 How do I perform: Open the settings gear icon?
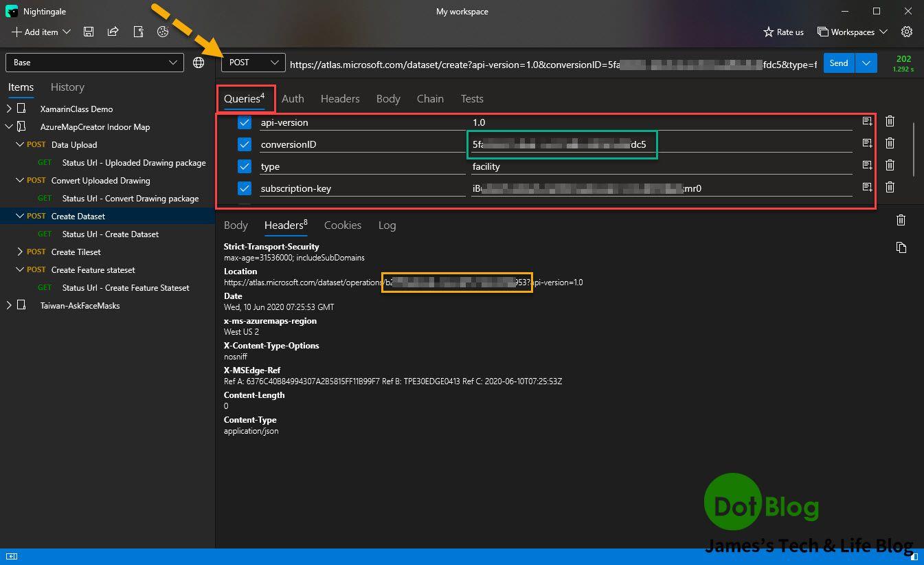[907, 32]
